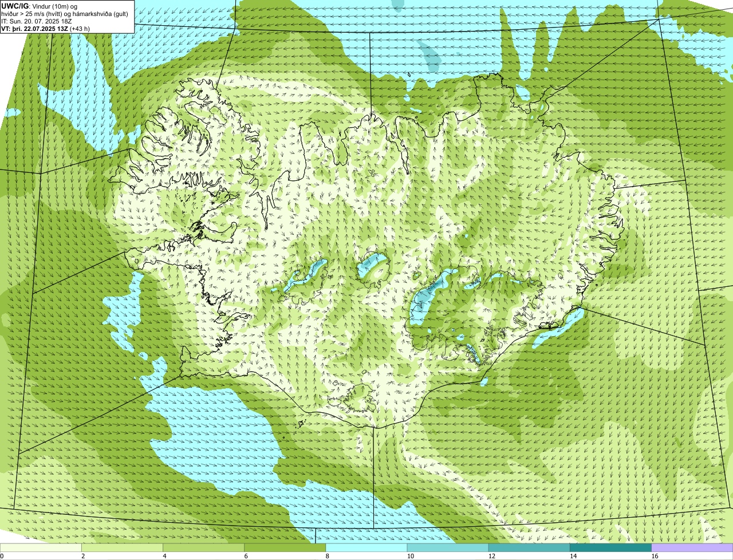Click the '10' label under the legend
This screenshot has width=733, height=560.
click(x=410, y=556)
